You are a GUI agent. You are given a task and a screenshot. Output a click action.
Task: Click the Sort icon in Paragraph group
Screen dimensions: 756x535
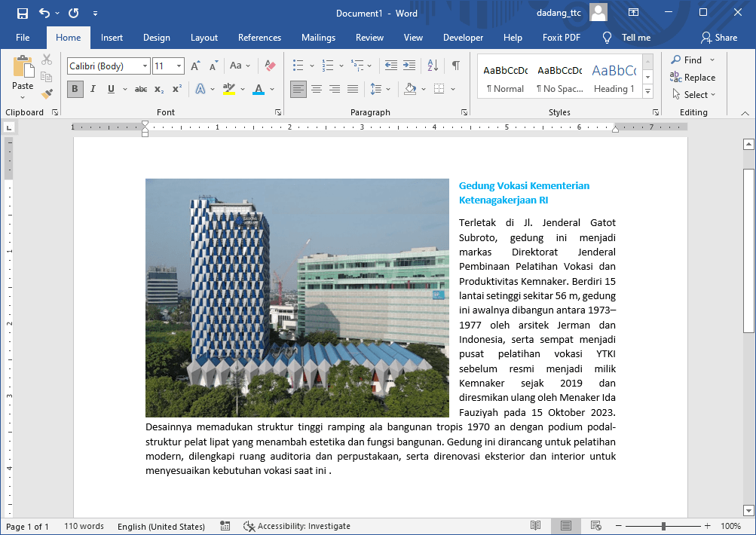pyautogui.click(x=432, y=66)
